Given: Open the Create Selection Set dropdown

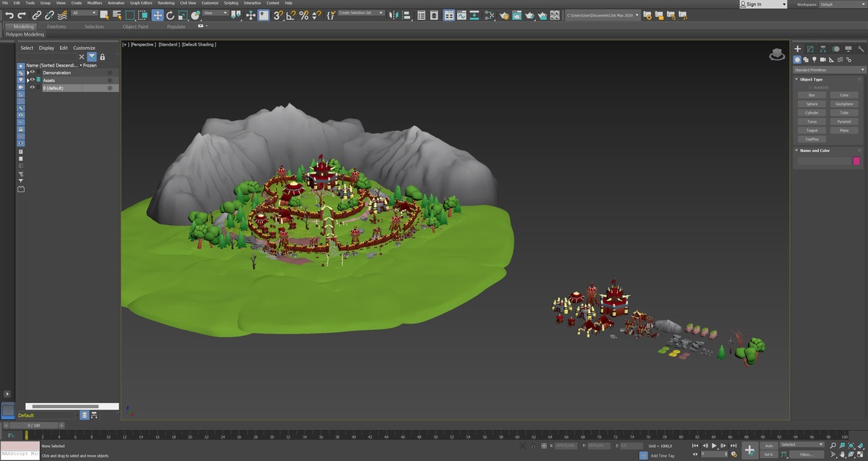Looking at the screenshot, I should click(x=360, y=13).
